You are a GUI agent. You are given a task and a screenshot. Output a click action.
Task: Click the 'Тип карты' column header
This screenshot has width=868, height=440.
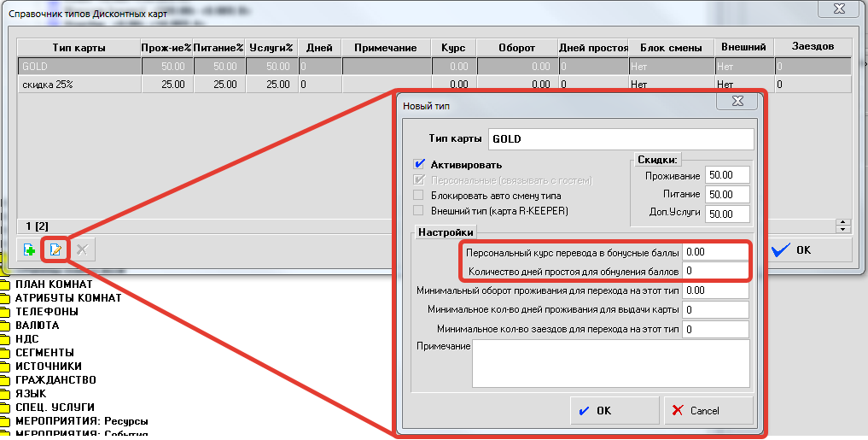(79, 48)
